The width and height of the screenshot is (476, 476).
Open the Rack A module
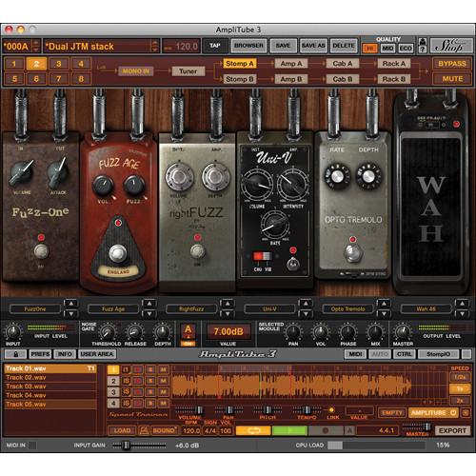pos(394,64)
